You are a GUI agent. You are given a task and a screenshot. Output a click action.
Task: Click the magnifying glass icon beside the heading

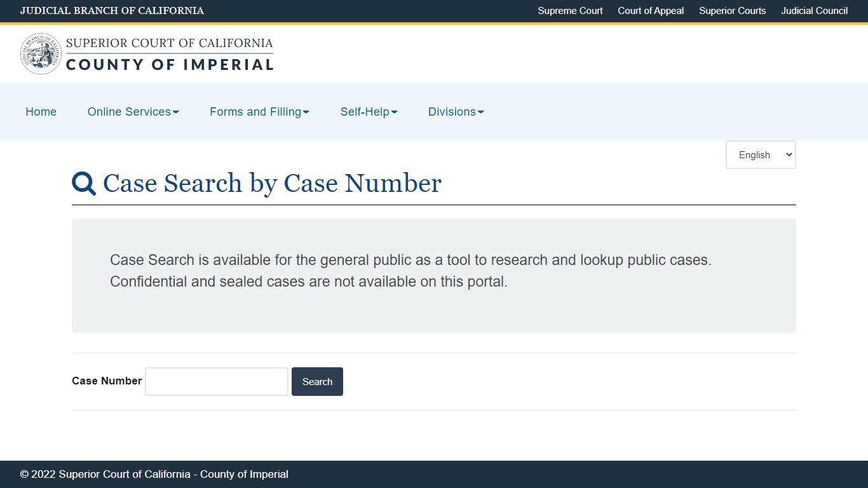click(x=84, y=184)
